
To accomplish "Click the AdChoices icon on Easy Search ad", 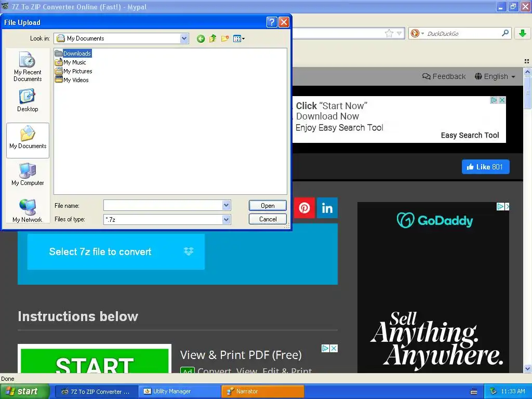I will pyautogui.click(x=494, y=100).
